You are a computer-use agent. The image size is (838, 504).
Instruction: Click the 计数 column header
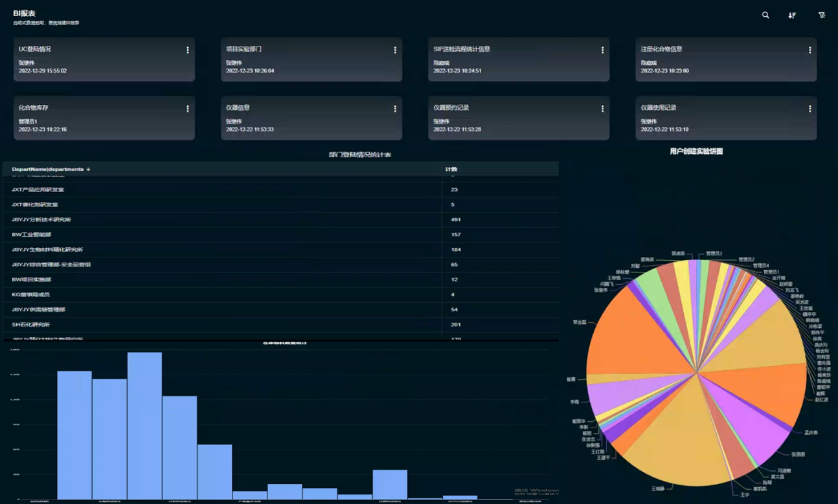451,170
